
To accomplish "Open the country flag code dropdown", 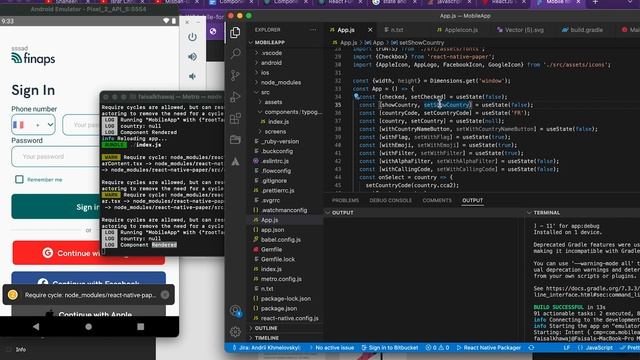I will [33, 124].
